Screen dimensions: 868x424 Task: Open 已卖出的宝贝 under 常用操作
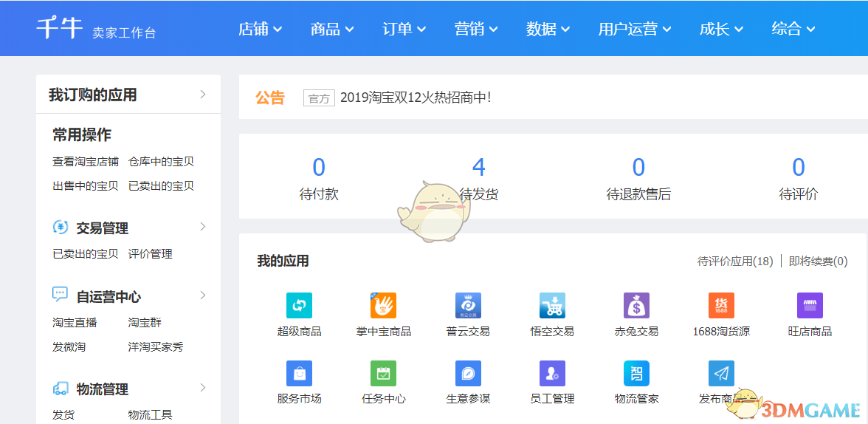[x=161, y=185]
